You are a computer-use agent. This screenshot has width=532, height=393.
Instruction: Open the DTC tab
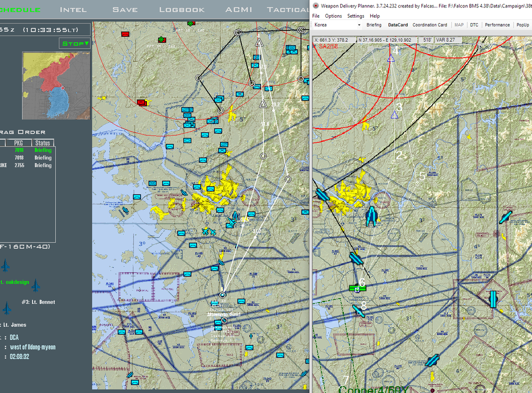(x=474, y=25)
